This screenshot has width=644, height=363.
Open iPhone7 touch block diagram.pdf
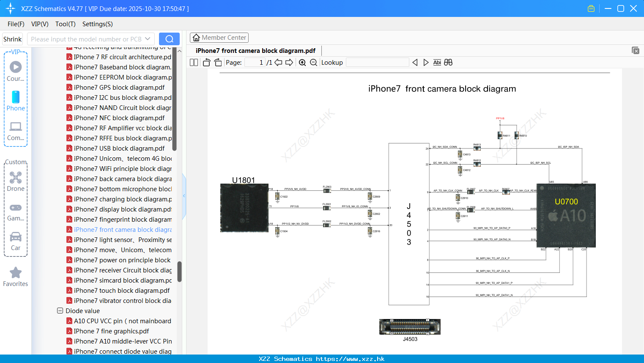coord(118,291)
